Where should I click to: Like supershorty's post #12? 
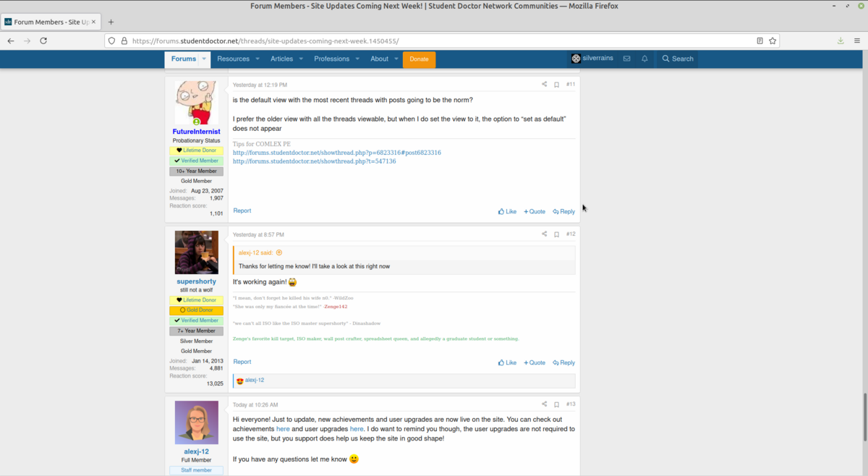pos(507,362)
